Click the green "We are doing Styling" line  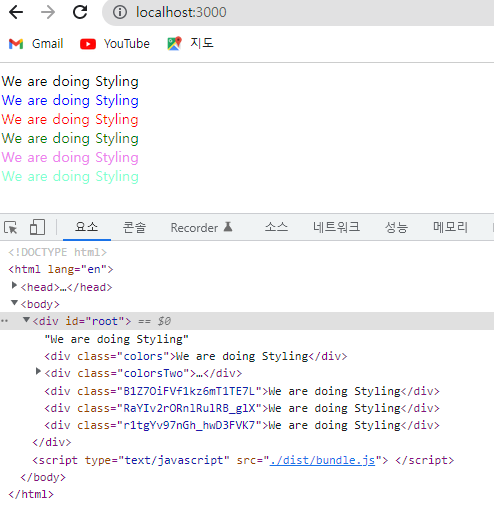point(70,139)
